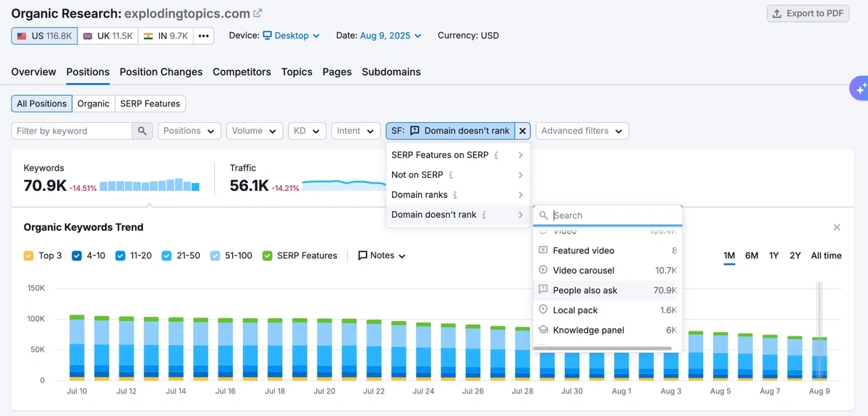868x416 pixels.
Task: Switch to the Overview tab
Action: click(34, 72)
